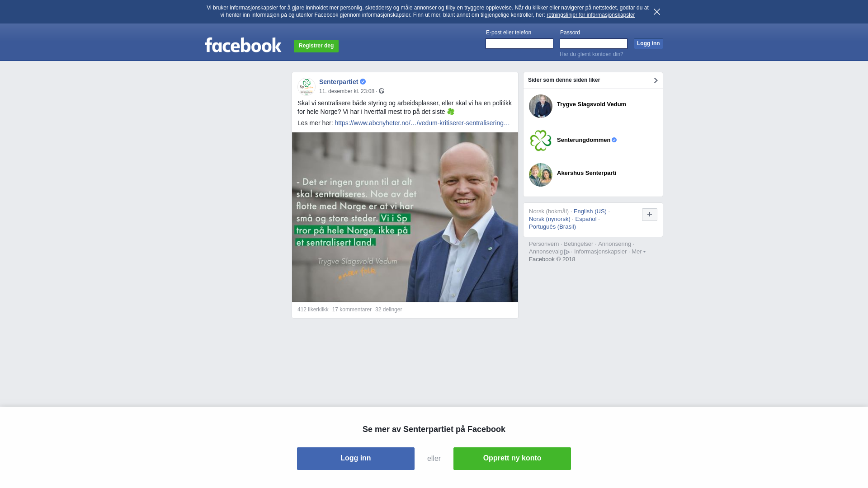This screenshot has height=488, width=868.
Task: Open the abcnyheter.no article link
Action: click(x=422, y=123)
